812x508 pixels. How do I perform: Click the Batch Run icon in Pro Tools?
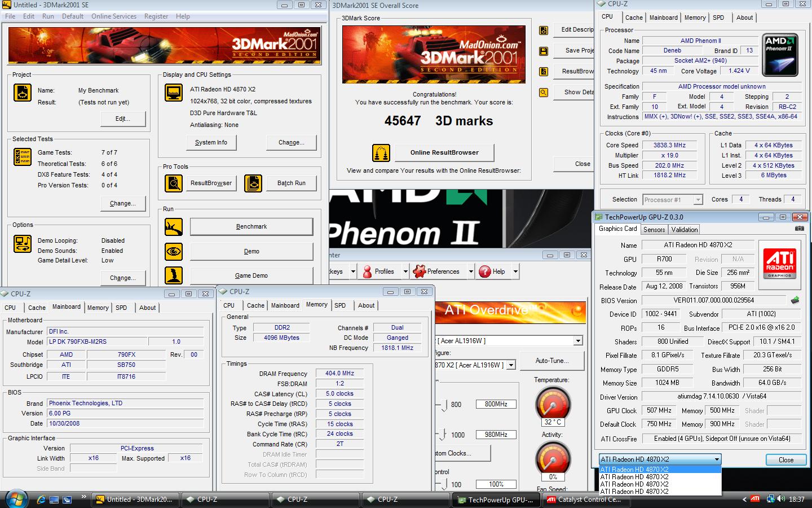pos(253,183)
